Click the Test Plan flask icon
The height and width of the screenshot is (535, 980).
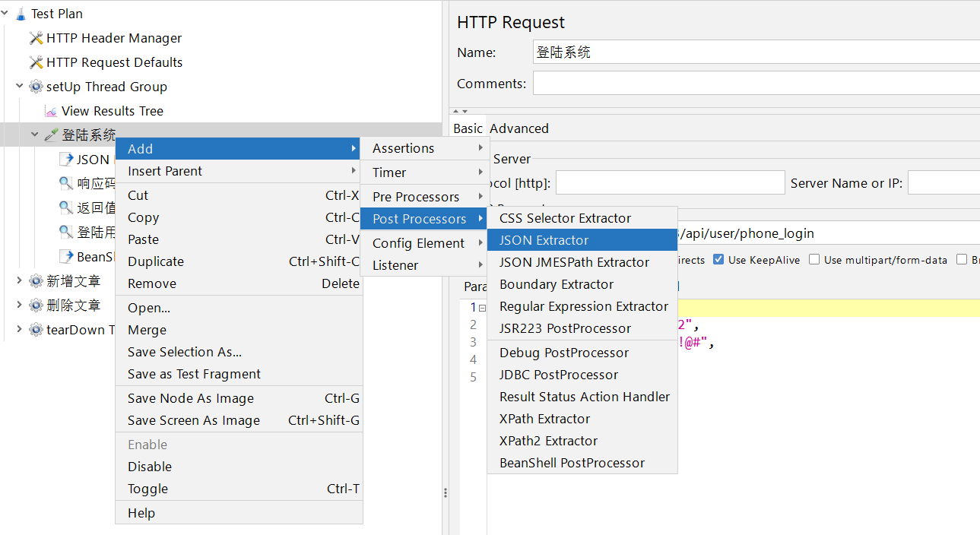21,14
